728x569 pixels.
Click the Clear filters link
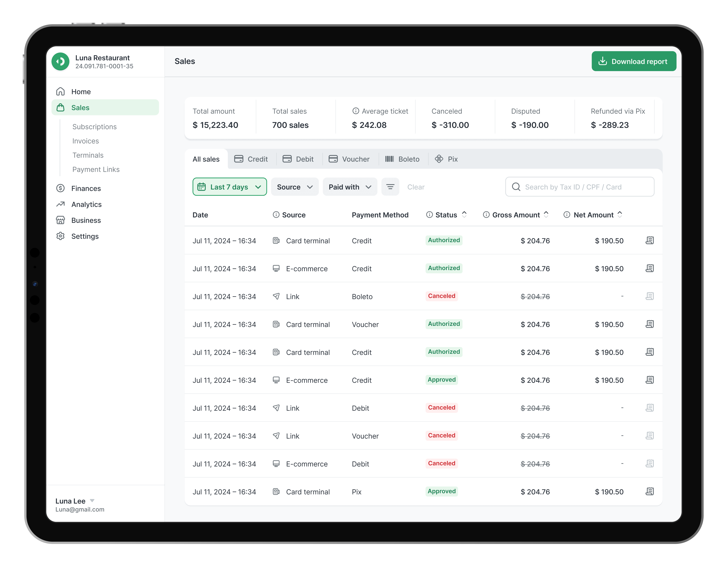tap(416, 187)
